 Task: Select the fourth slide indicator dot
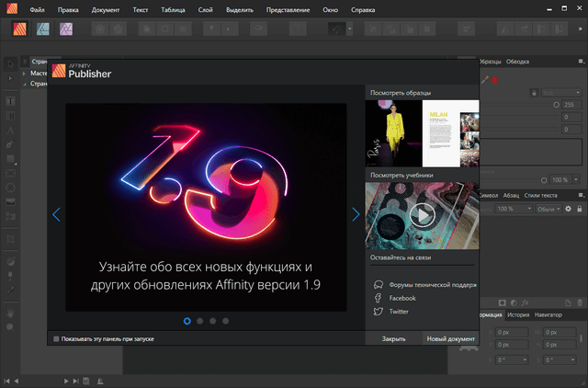pos(226,321)
